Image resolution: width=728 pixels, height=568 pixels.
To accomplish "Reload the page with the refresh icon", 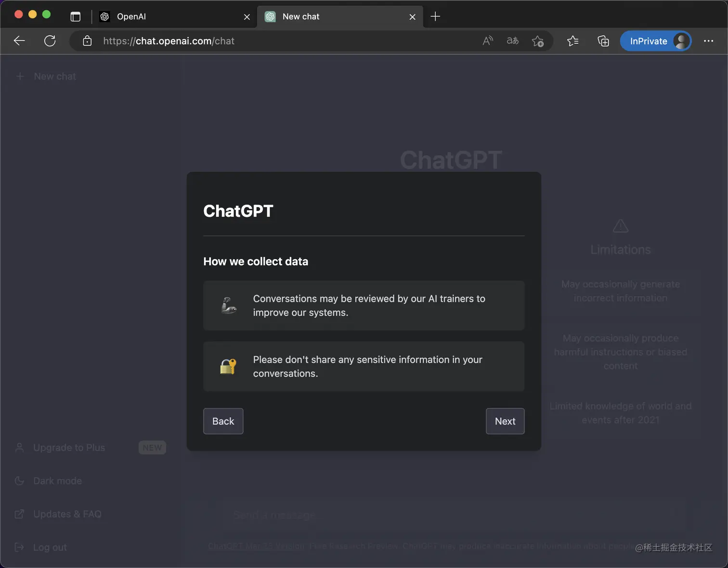I will tap(50, 41).
